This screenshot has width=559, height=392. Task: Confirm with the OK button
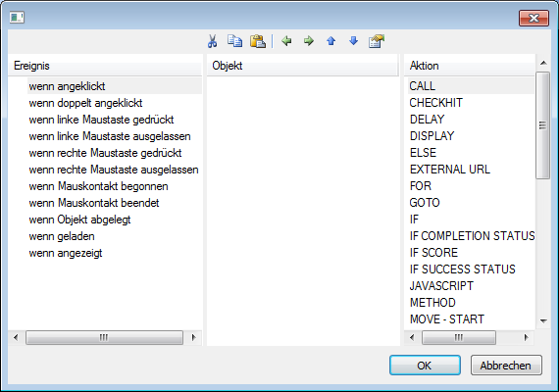click(x=425, y=366)
